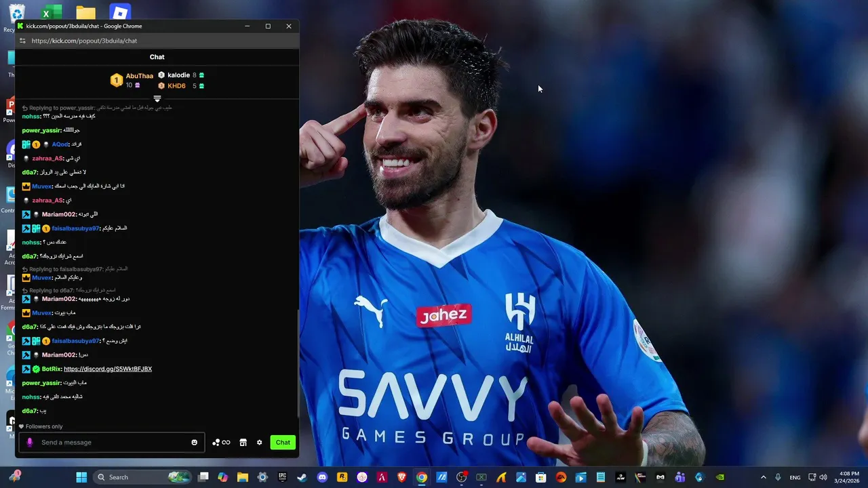Click username AQod in chat
This screenshot has height=488, width=868.
(x=60, y=144)
